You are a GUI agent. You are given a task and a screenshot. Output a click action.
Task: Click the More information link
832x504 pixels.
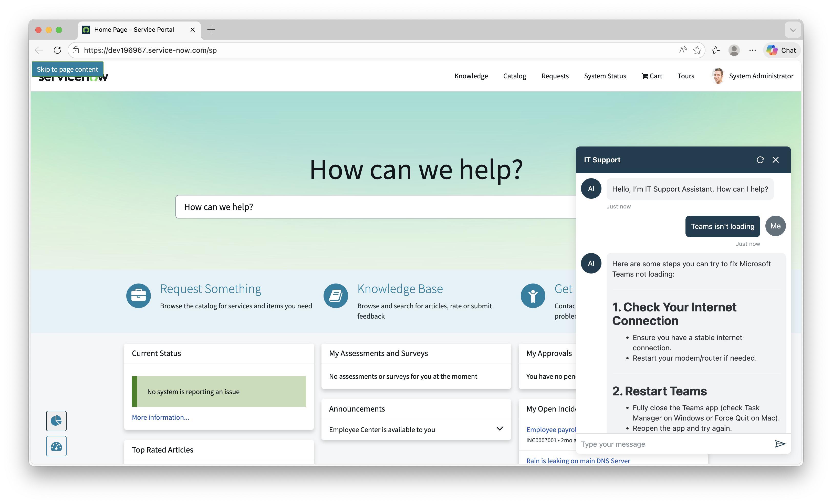(160, 417)
